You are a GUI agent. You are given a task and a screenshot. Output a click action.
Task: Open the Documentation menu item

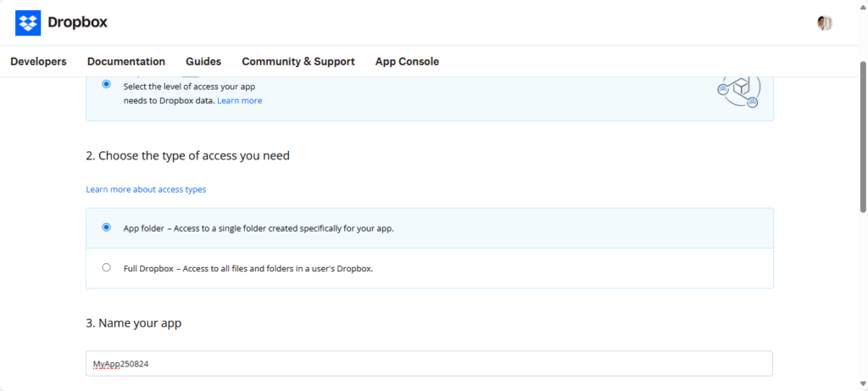[126, 61]
